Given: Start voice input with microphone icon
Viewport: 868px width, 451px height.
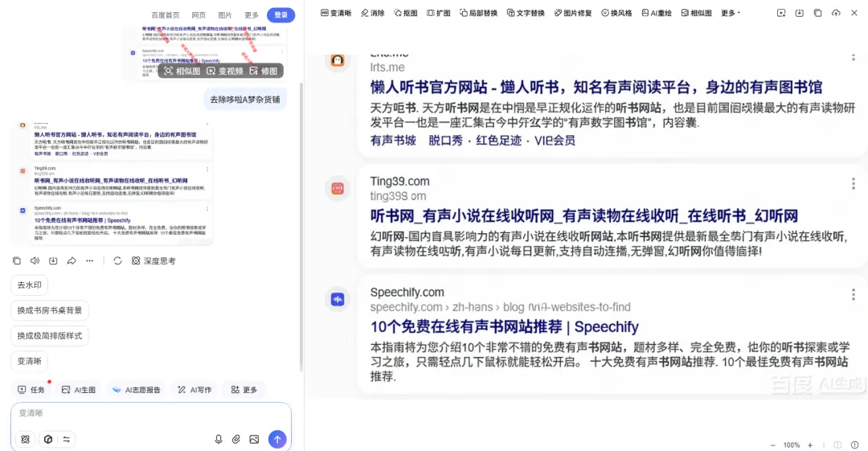Looking at the screenshot, I should point(219,440).
